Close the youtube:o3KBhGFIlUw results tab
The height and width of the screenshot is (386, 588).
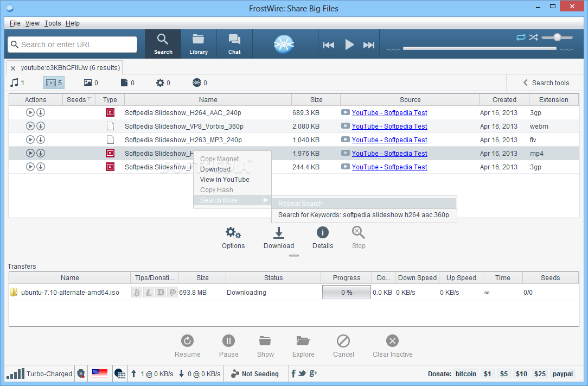click(13, 68)
